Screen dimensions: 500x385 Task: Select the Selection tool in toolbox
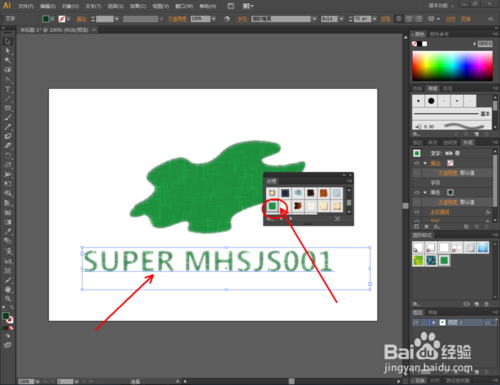coord(8,41)
